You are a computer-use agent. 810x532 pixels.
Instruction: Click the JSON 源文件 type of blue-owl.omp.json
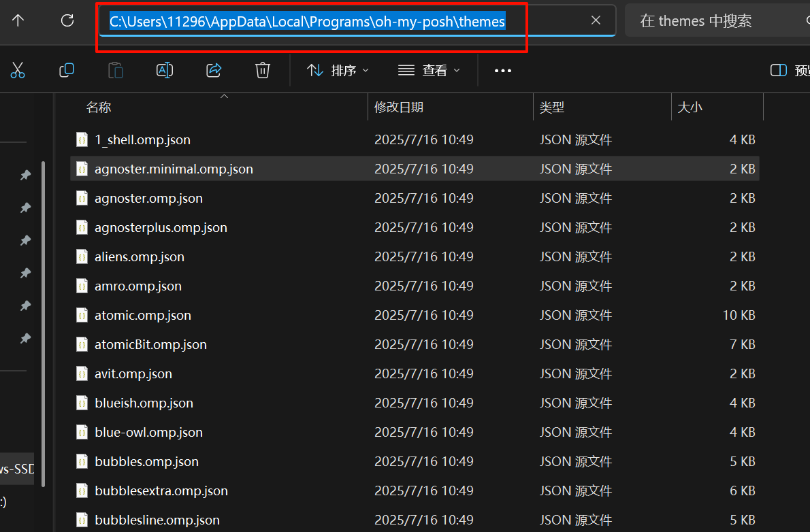(575, 432)
